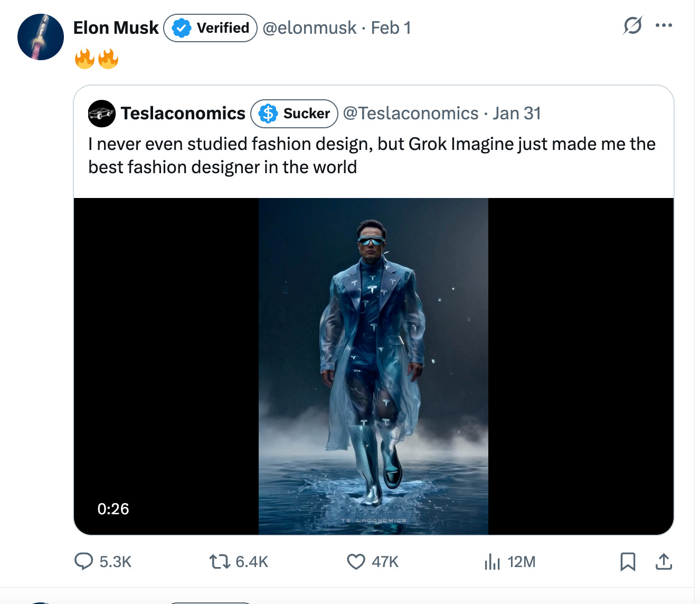Bookmark this post with the bookmark icon

point(628,563)
